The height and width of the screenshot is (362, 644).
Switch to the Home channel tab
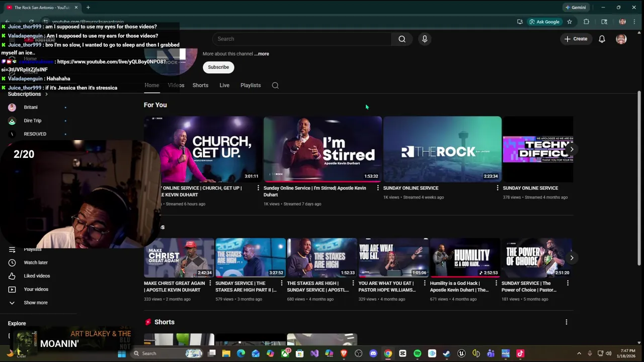point(152,85)
